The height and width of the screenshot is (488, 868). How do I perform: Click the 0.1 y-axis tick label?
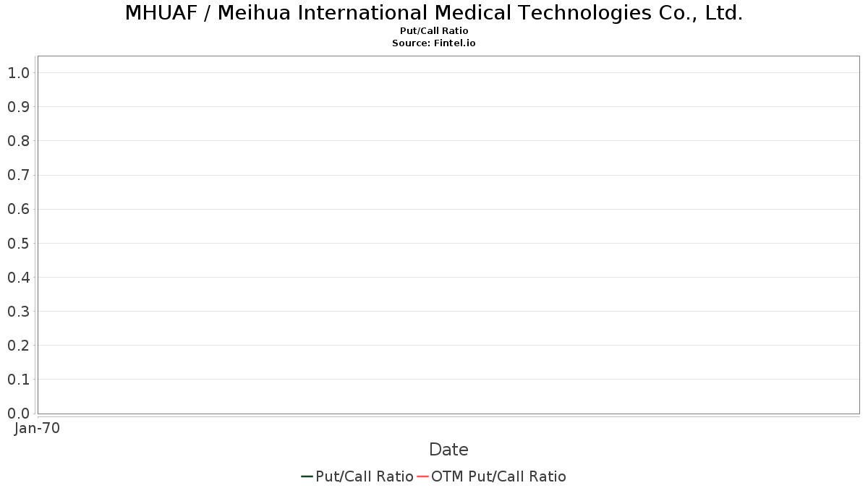18,380
